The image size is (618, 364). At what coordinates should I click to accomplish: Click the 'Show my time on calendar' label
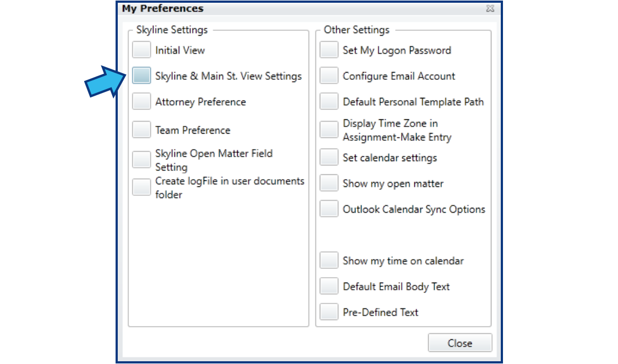403,261
